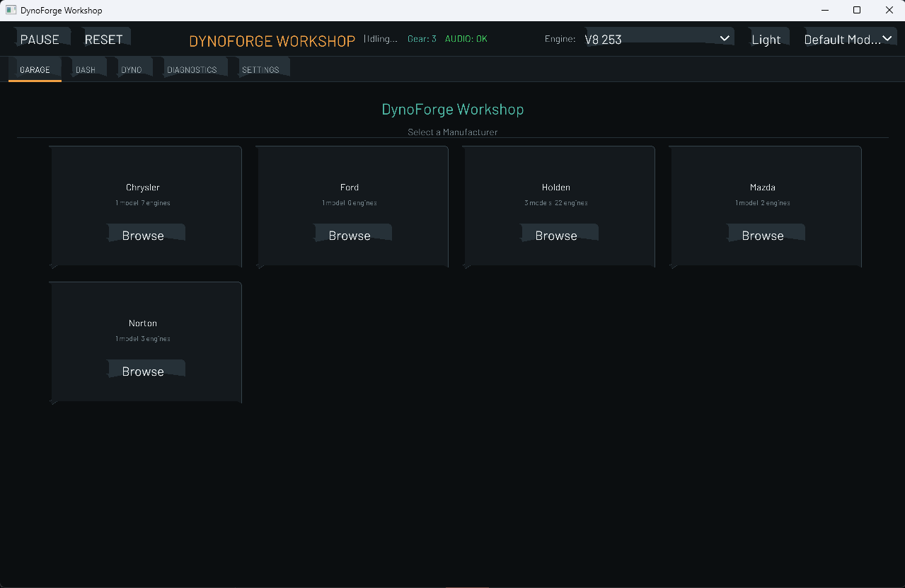Click the Ford manufacturer name

(x=350, y=188)
